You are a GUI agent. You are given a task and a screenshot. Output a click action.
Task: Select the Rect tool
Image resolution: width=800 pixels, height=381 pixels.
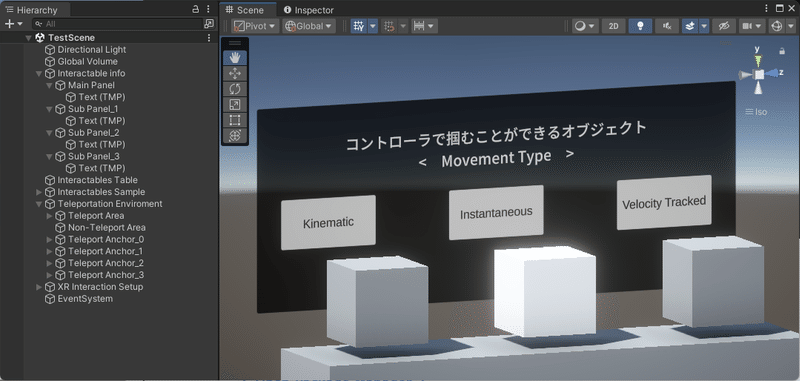pyautogui.click(x=235, y=120)
